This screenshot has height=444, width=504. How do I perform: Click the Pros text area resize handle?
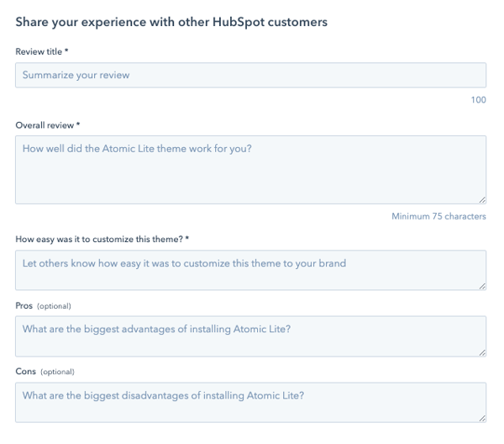click(481, 351)
